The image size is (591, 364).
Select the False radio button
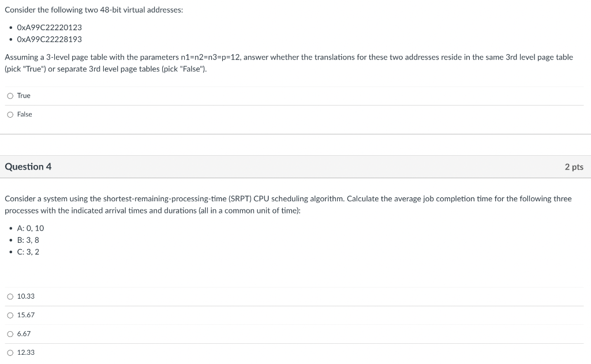pos(10,114)
